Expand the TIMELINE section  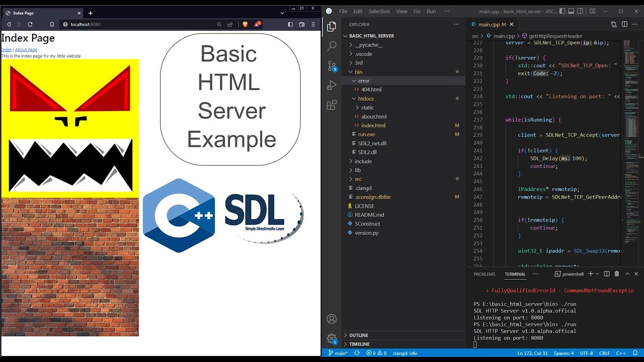point(404,344)
